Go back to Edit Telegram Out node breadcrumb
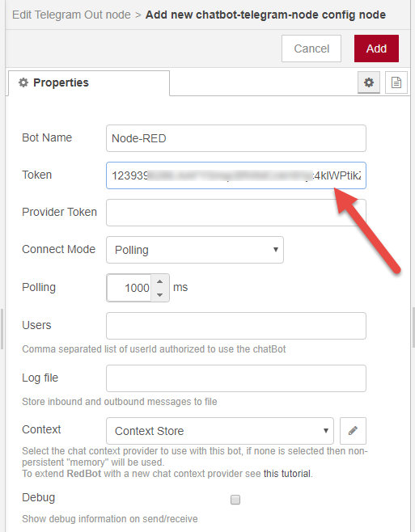Viewport: 415px width, 532px height. (x=71, y=15)
